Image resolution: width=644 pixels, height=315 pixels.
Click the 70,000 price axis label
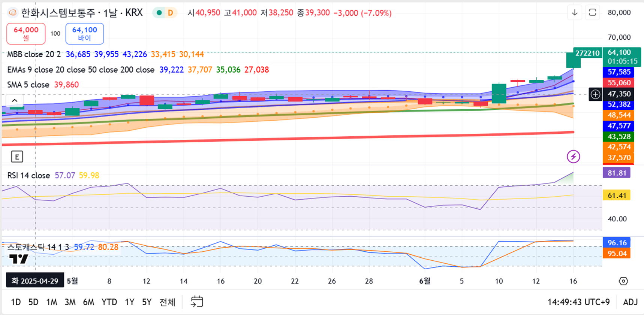[619, 37]
